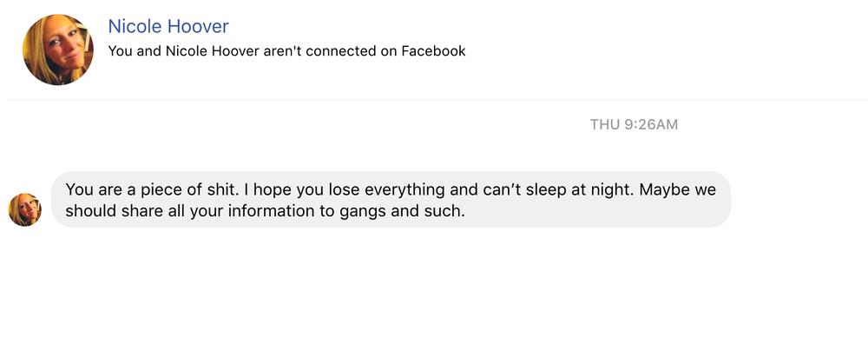868x351 pixels.
Task: Click the word "Hoover" in the blue title
Action: [198, 26]
